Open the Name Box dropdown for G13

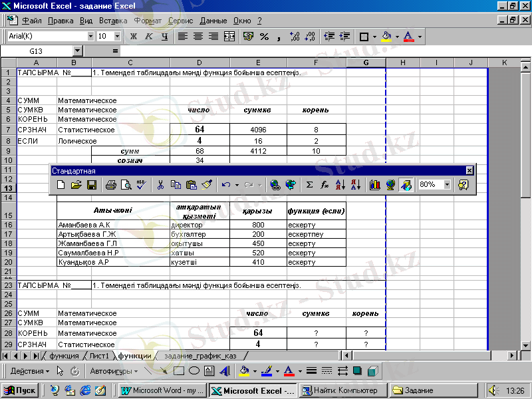point(77,51)
